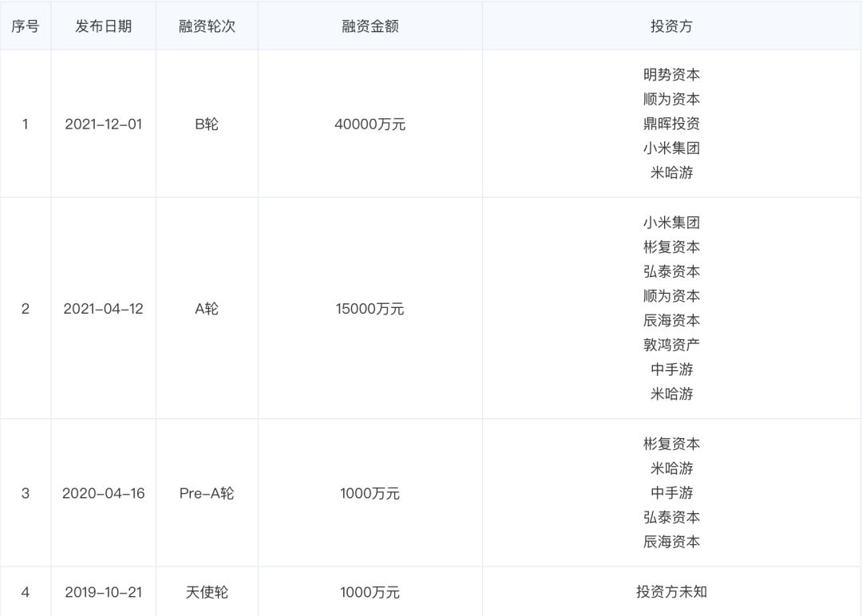Select the Pre-A轮 round cell
Image resolution: width=862 pixels, height=616 pixels.
point(207,493)
